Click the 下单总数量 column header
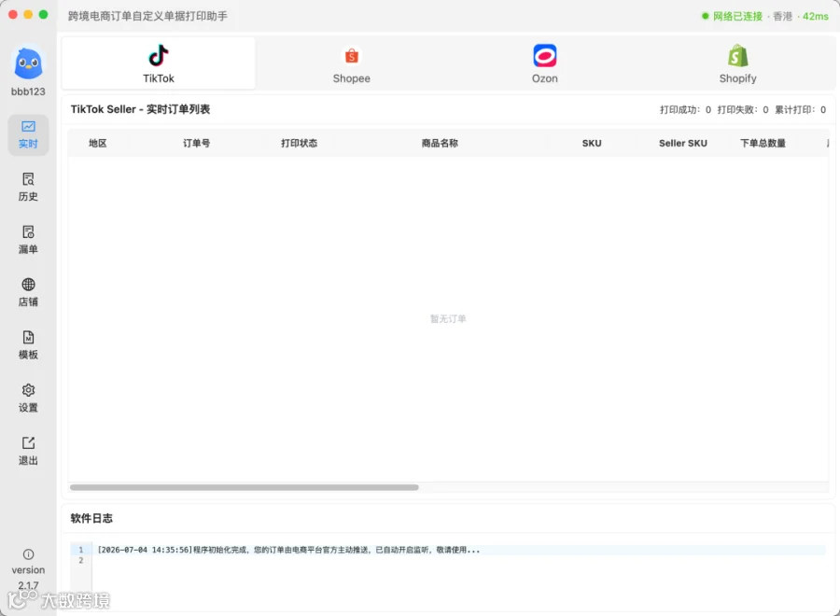Screen dimensions: 840x616 (x=763, y=143)
